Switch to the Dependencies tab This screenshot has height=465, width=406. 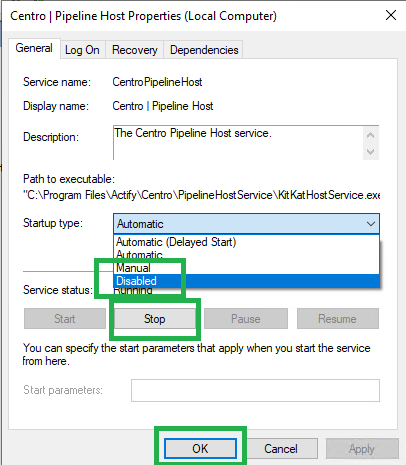[x=204, y=50]
